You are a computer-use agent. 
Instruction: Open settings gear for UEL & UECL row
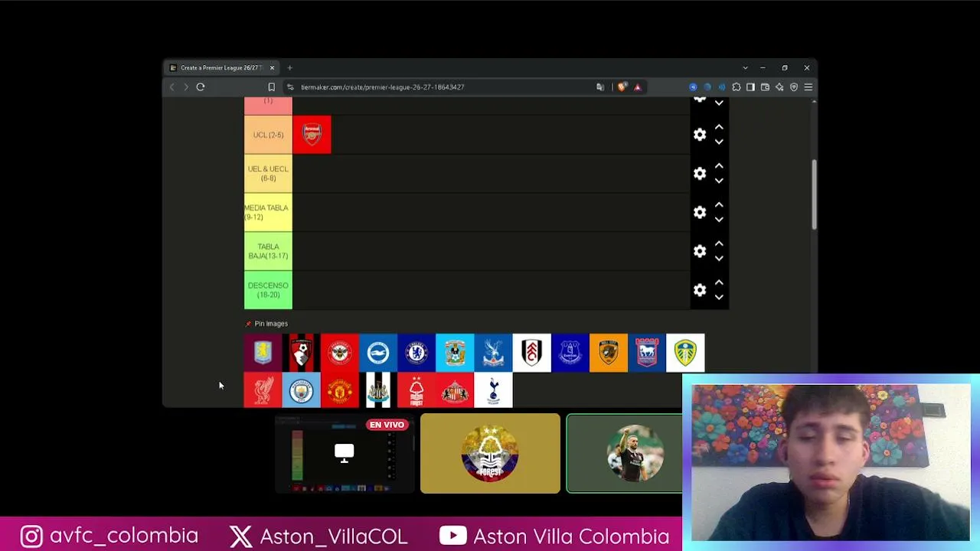pyautogui.click(x=700, y=174)
